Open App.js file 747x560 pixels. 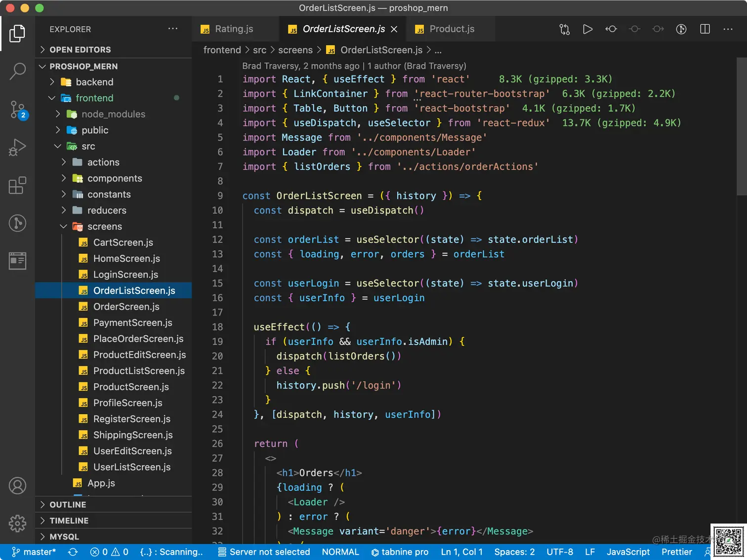[x=114, y=483]
